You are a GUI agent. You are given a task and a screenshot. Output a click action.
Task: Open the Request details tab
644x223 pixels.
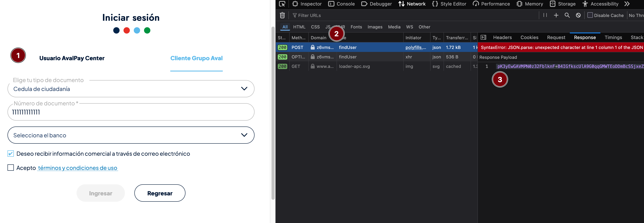[x=556, y=37]
